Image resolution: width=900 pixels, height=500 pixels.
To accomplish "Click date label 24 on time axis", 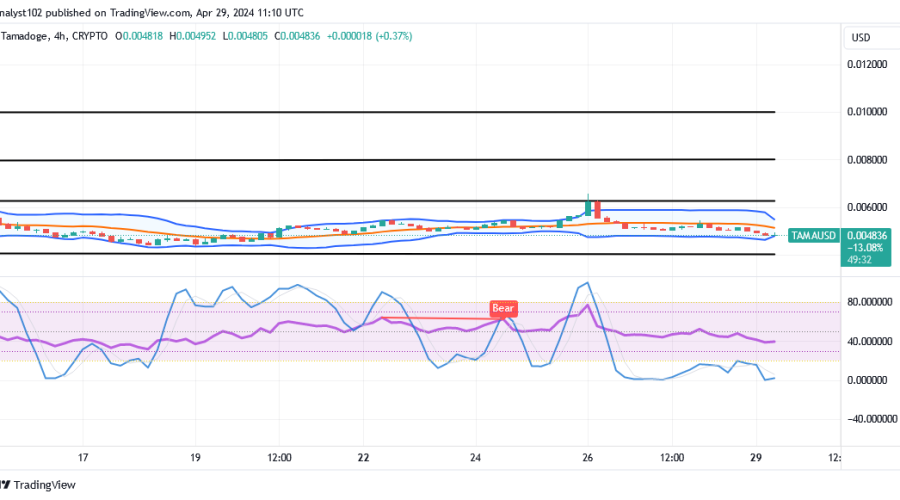I will point(475,458).
